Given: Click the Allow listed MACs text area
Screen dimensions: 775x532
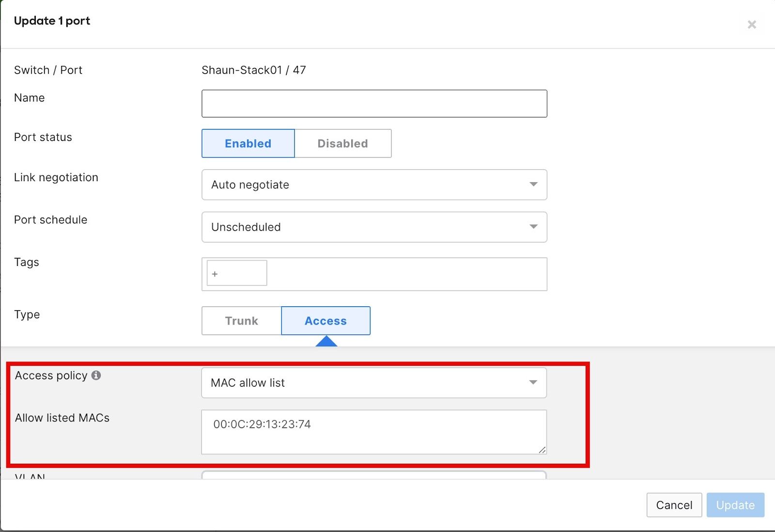Looking at the screenshot, I should [374, 432].
